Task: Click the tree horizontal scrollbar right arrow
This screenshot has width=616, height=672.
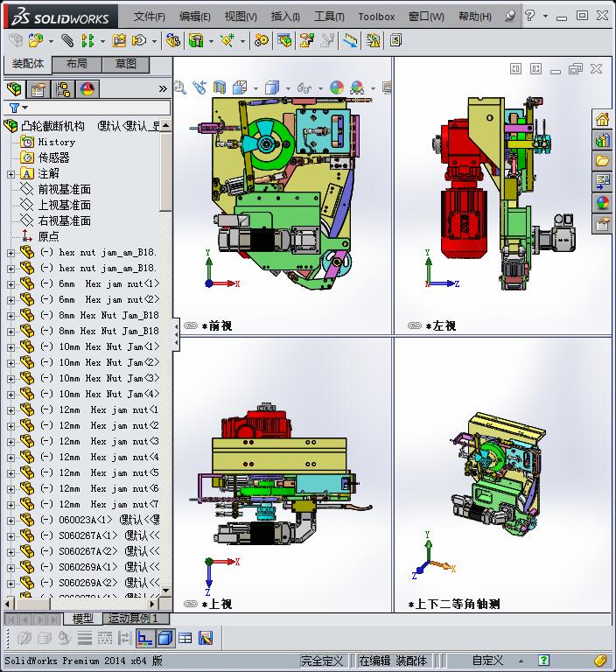Action: [152, 605]
